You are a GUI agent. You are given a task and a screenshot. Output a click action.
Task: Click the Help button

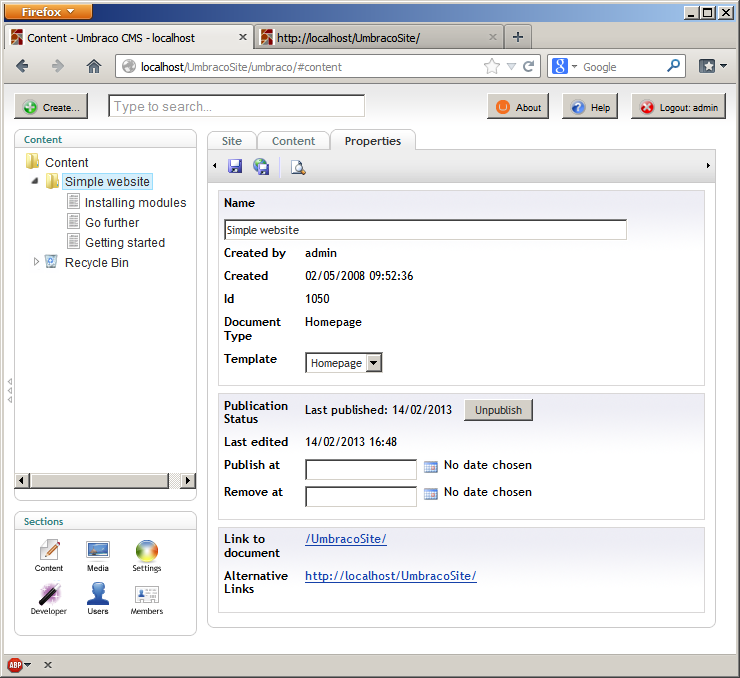(590, 107)
